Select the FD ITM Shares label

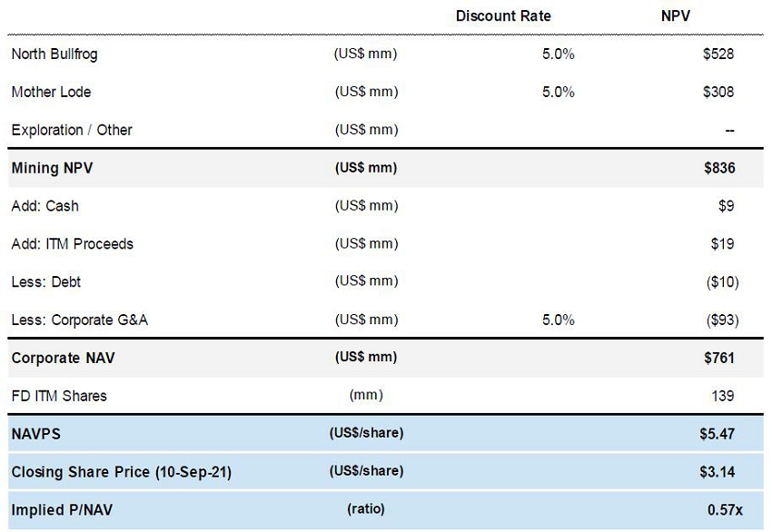tap(59, 396)
